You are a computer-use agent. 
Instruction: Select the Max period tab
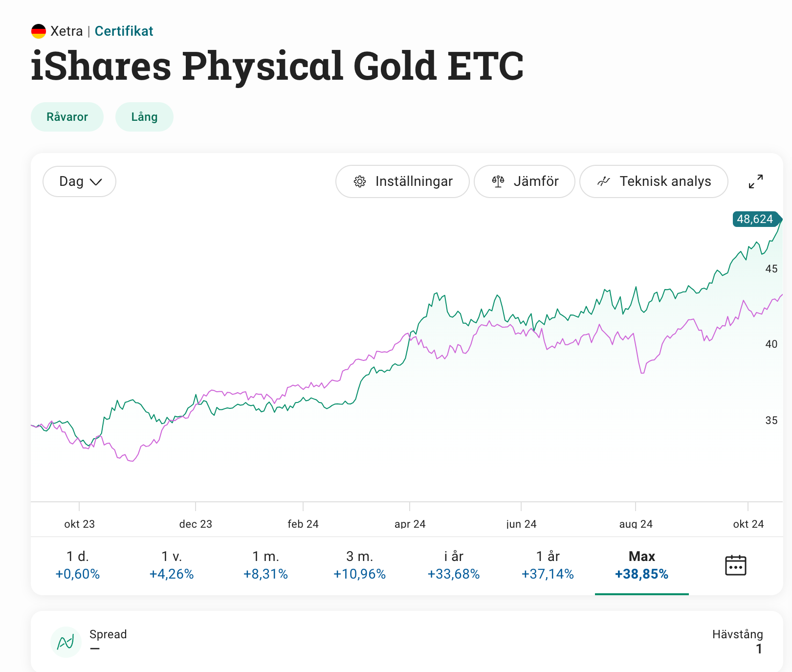click(641, 565)
